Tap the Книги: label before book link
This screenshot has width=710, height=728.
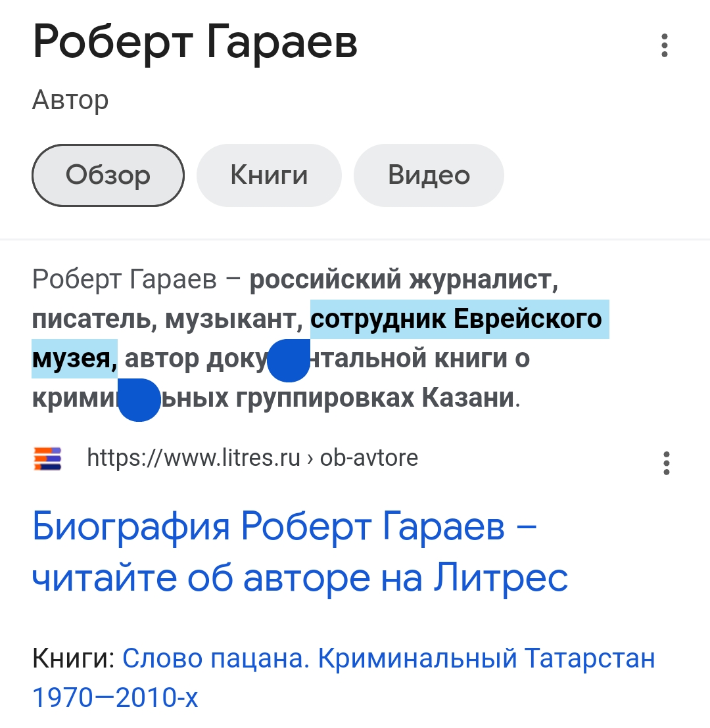pos(74,658)
